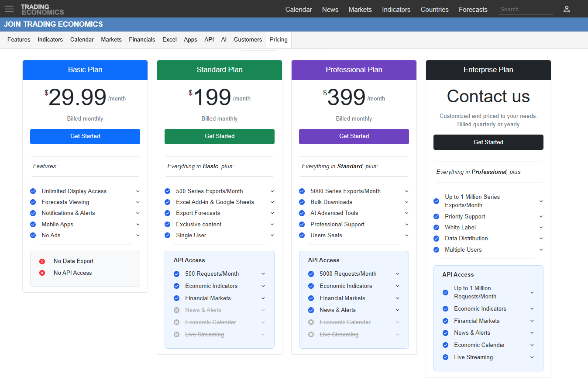Click the check icon beside 5000 Requests/Month
588x381 pixels.
point(311,274)
